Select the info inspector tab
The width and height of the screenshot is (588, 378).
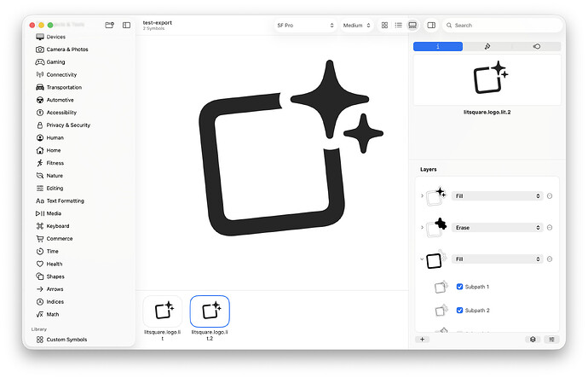(x=438, y=46)
